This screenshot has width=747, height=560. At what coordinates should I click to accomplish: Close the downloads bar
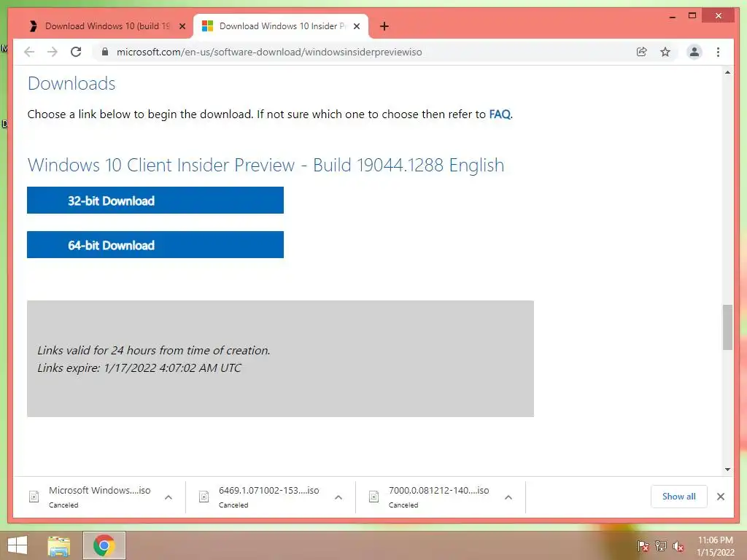[x=721, y=497]
